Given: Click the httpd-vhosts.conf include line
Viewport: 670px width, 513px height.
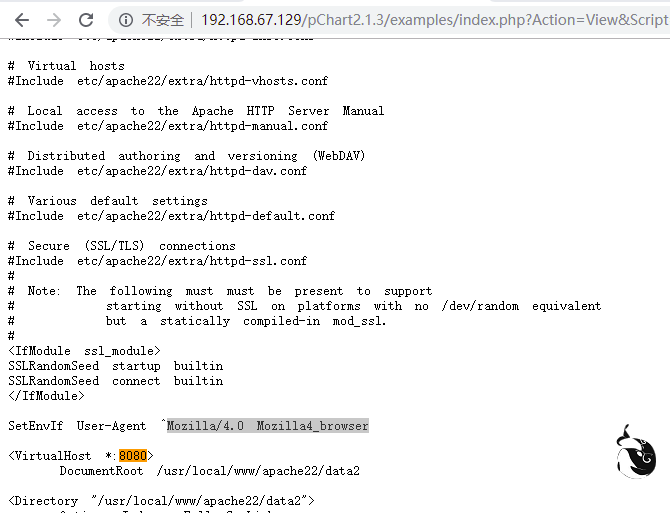Looking at the screenshot, I should click(167, 81).
